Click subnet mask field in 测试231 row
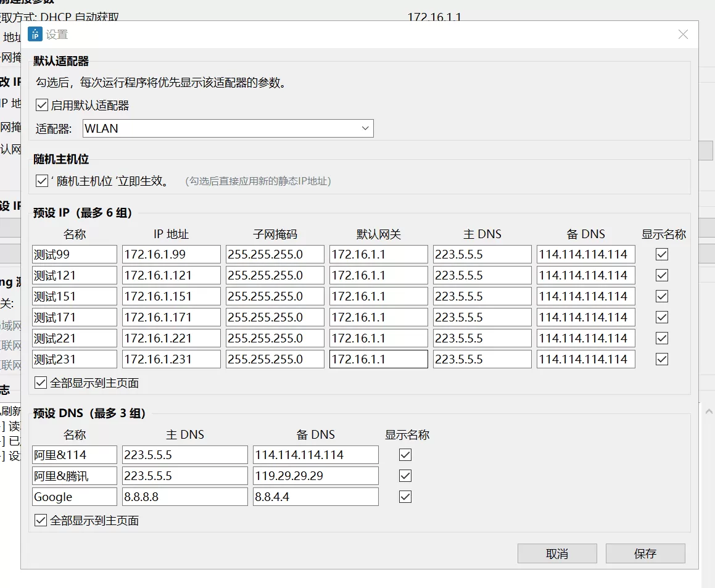This screenshot has width=715, height=588. pyautogui.click(x=275, y=359)
